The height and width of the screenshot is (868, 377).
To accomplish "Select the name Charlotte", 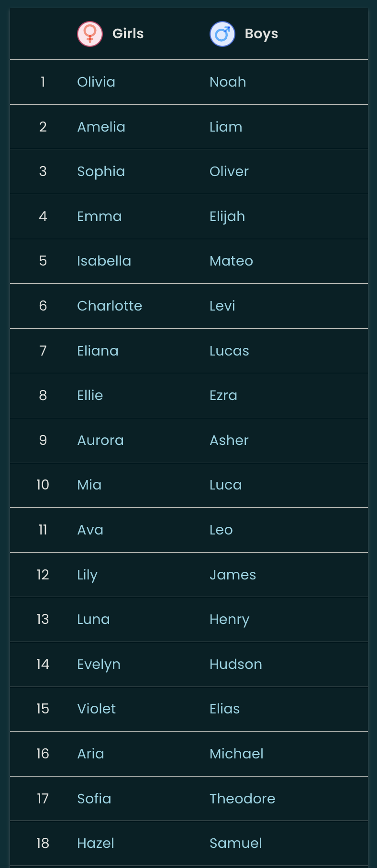I will pyautogui.click(x=110, y=306).
